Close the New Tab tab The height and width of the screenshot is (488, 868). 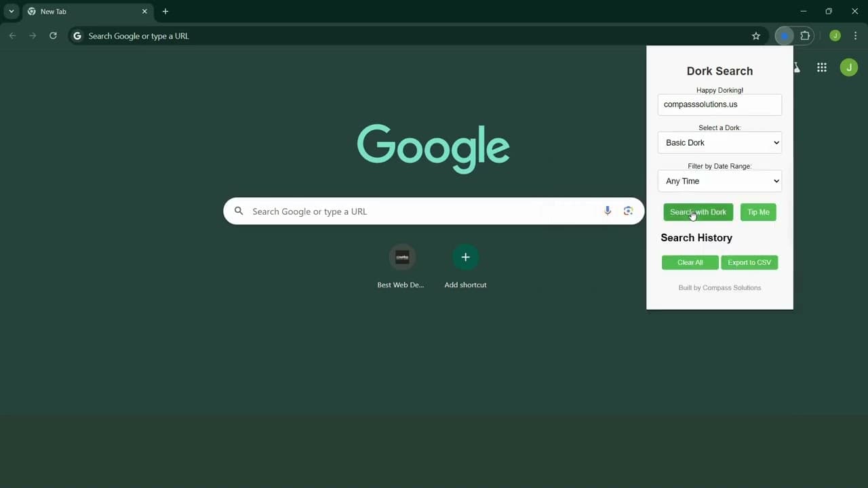[x=144, y=12]
